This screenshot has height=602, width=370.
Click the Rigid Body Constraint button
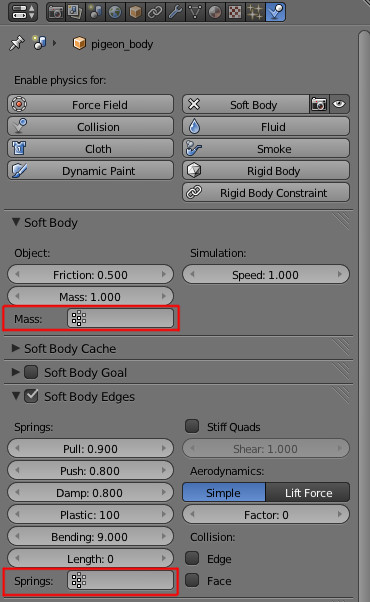[266, 192]
